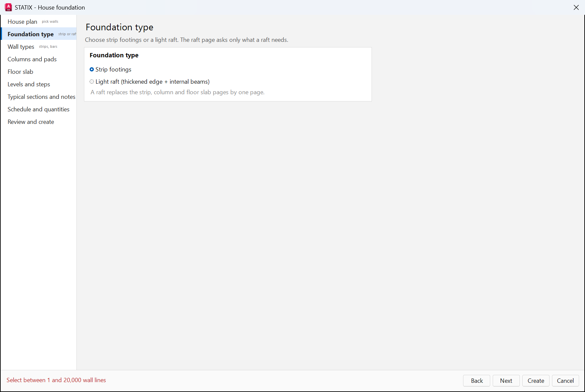Click the 'pick walls' hint beside House plan

pyautogui.click(x=50, y=22)
